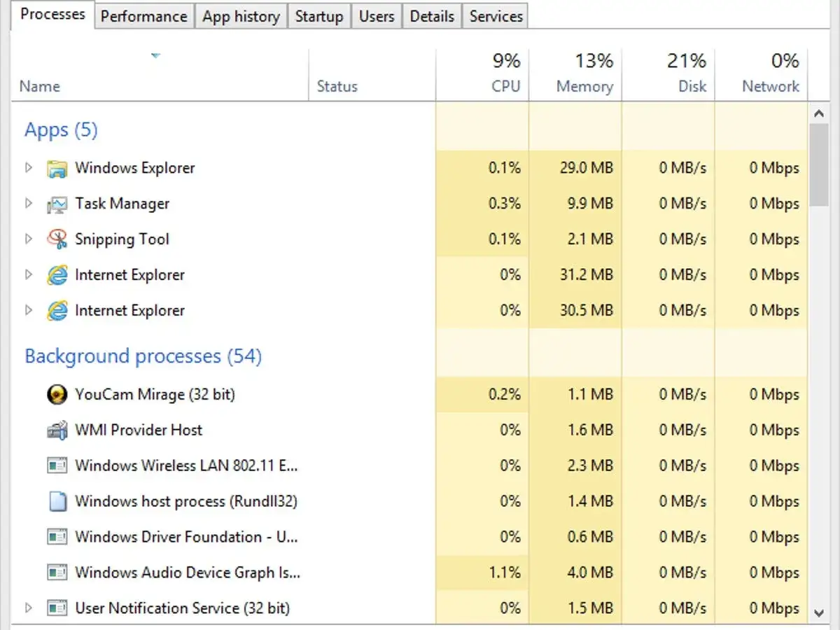Sort by the CPU column header
Screen dimensions: 840x630
[x=482, y=75]
